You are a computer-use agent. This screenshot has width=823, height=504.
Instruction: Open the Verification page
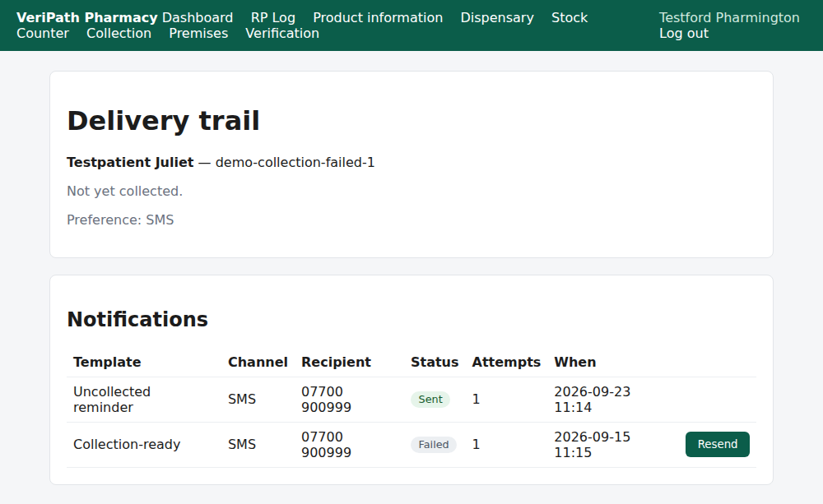point(282,33)
